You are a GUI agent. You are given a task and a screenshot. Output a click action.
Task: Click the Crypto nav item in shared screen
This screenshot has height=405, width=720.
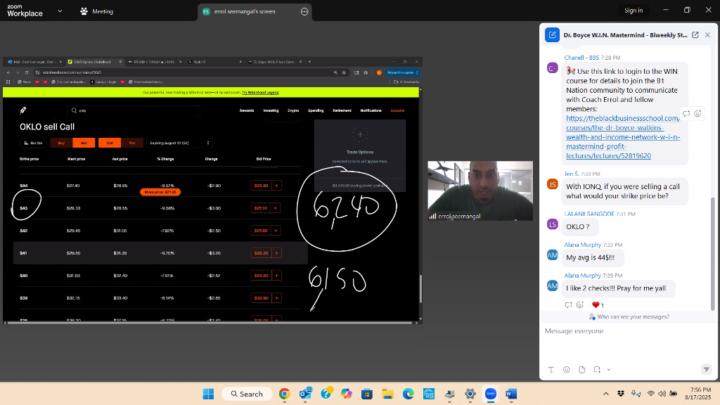293,111
